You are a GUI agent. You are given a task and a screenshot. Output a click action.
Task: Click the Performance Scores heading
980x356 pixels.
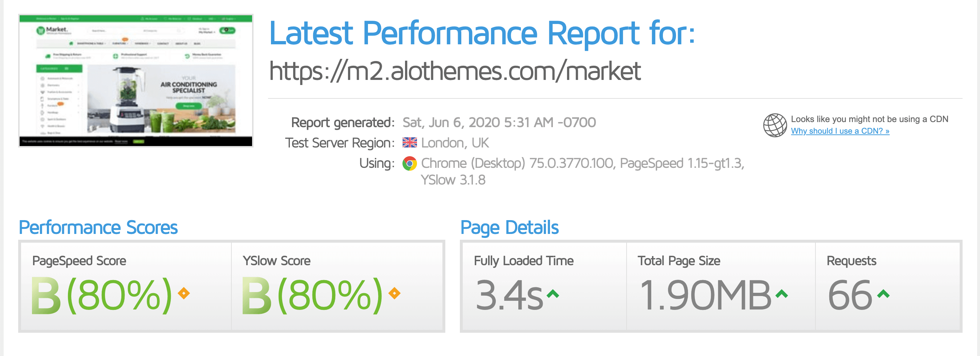[98, 227]
